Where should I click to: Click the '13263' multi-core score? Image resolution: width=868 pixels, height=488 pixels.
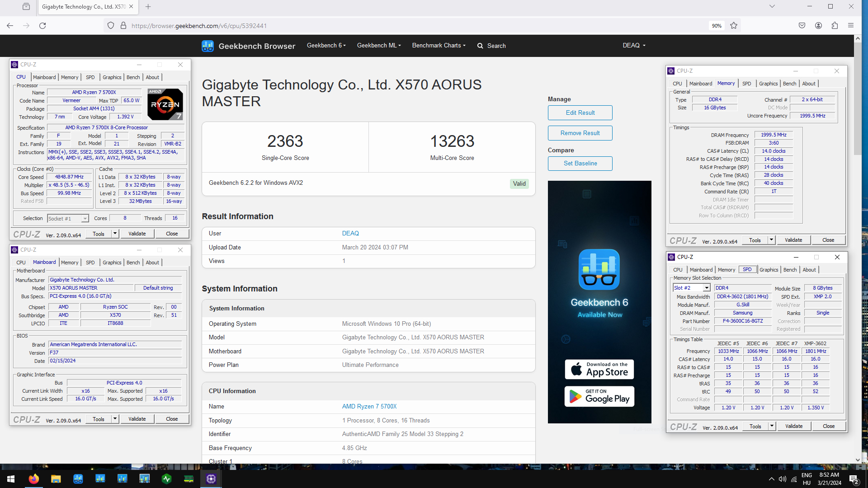point(452,141)
